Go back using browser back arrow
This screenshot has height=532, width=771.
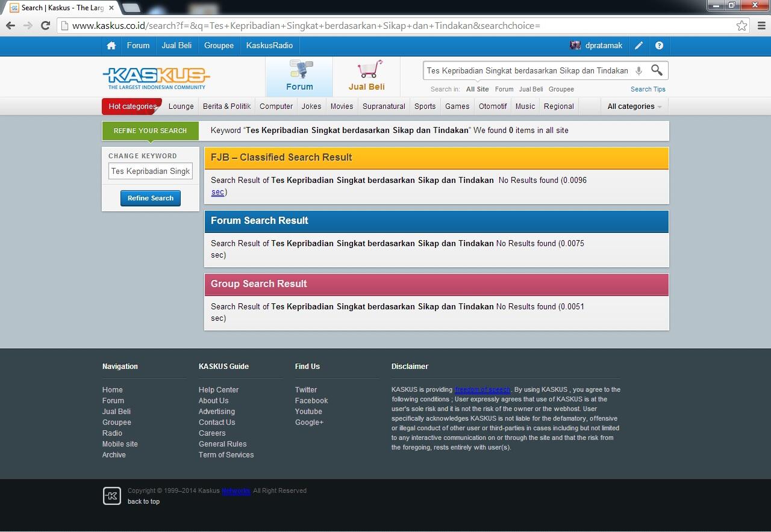10,25
